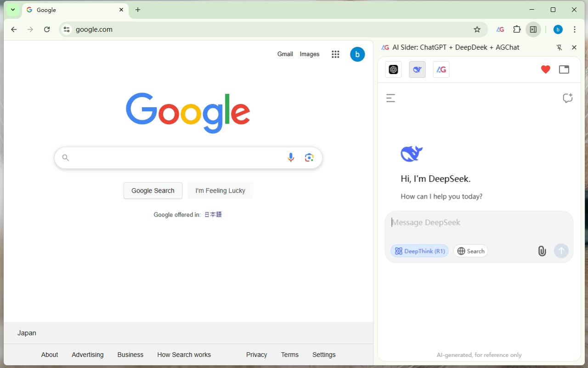Open the AGChat provider icon
The image size is (588, 368).
click(x=441, y=69)
